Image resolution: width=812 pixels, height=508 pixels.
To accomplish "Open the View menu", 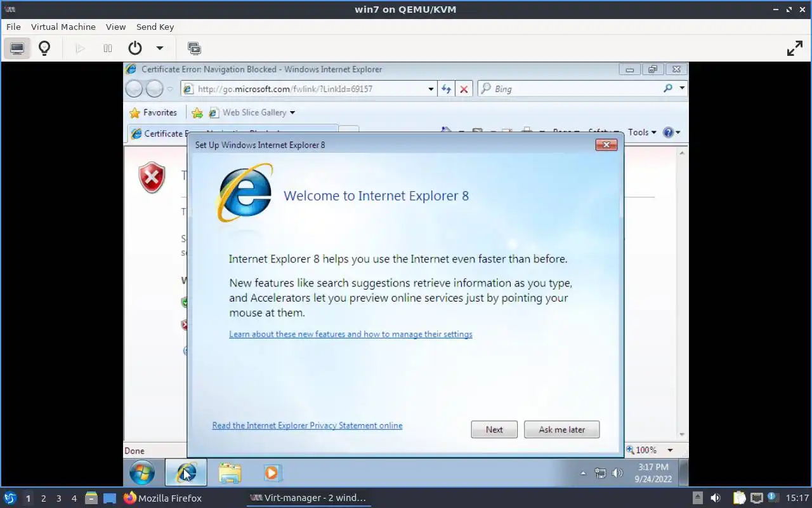I will pos(116,27).
